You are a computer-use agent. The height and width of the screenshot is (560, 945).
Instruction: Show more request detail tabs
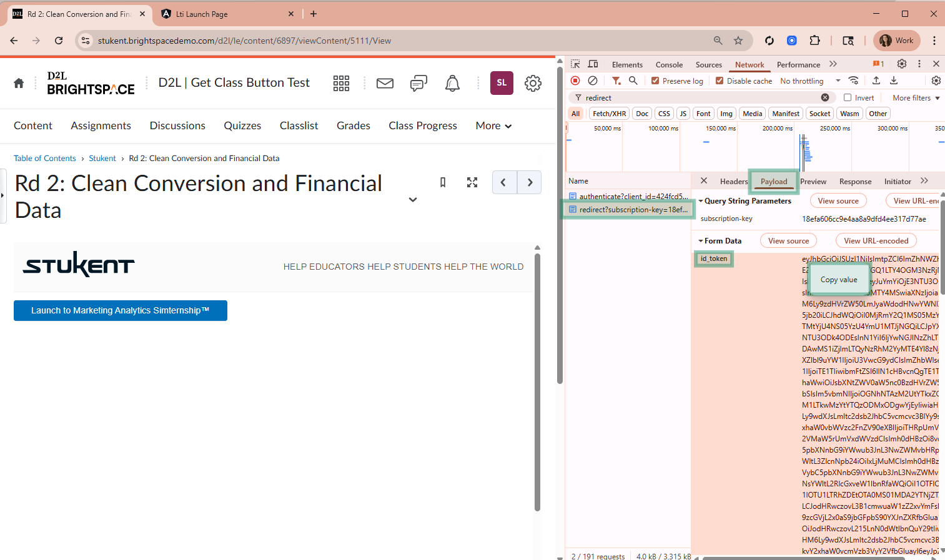(x=924, y=180)
